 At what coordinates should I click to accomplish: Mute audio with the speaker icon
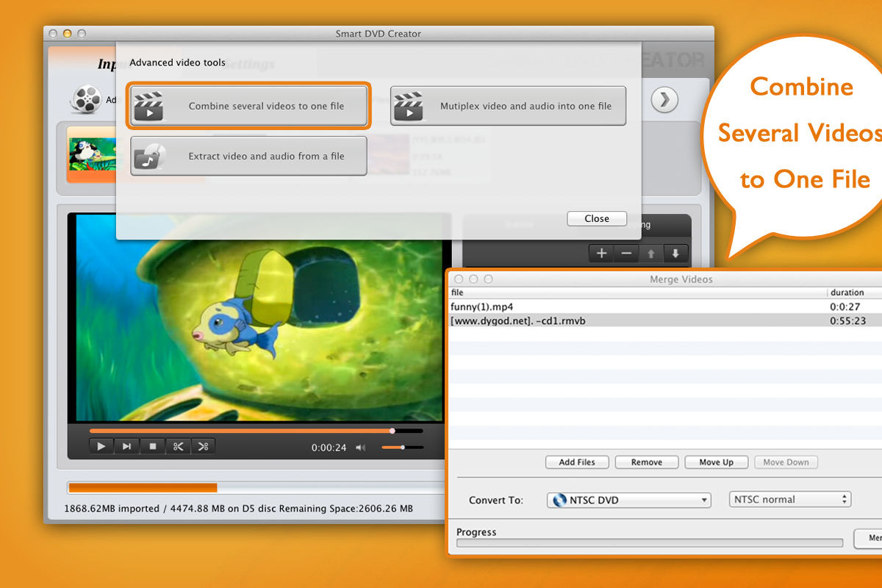click(x=360, y=448)
